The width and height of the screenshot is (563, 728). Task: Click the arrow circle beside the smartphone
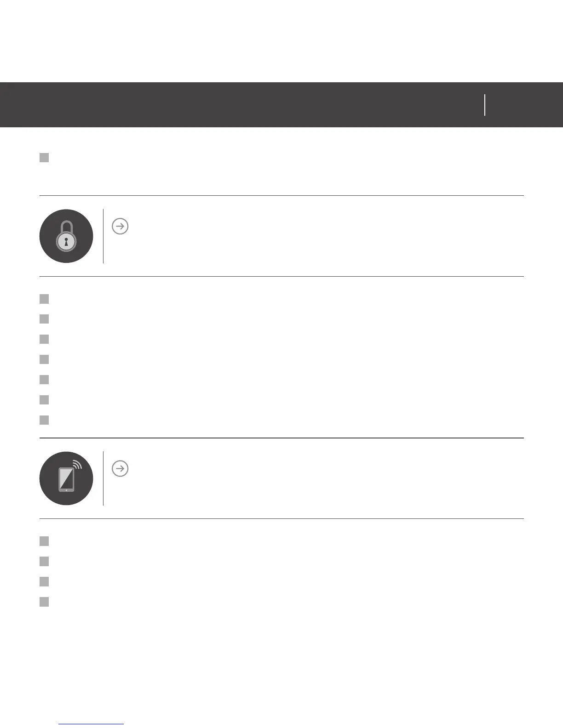(x=120, y=468)
